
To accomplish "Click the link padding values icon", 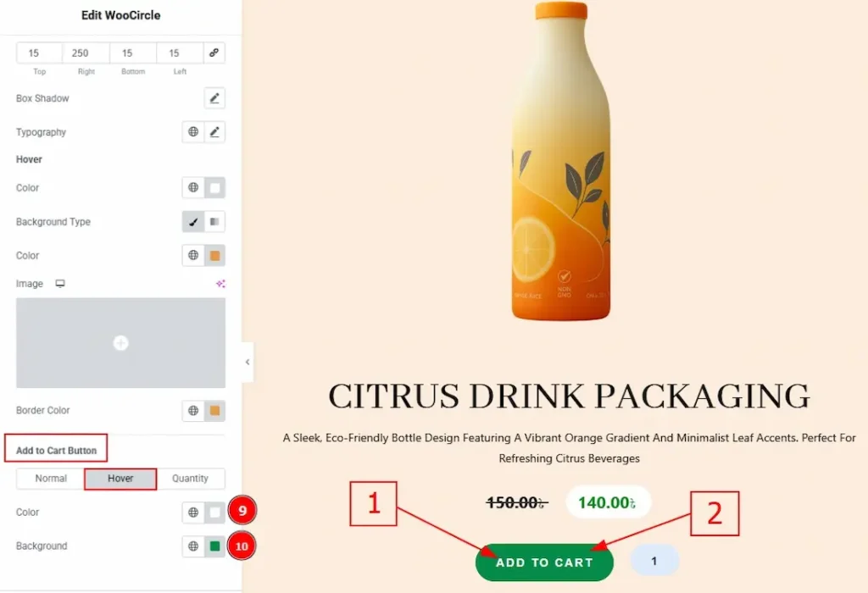I will point(214,53).
